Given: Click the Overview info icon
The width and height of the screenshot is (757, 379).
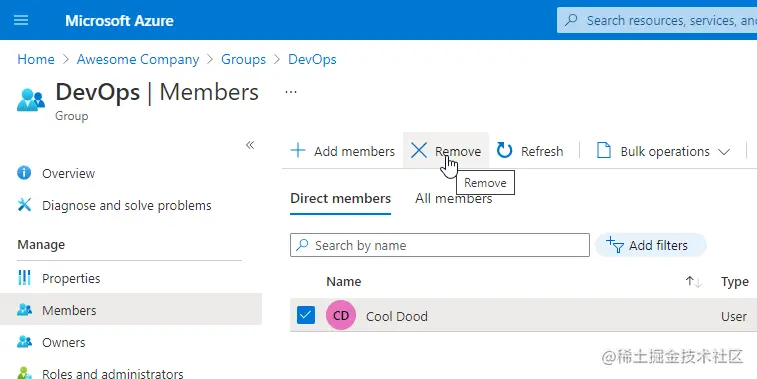Looking at the screenshot, I should coord(24,173).
